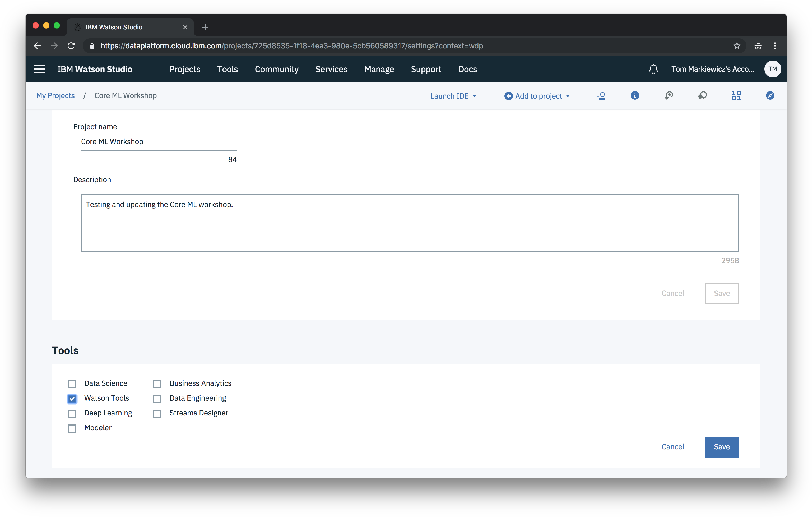Open the project information icon
The image size is (812, 517).
(x=635, y=96)
